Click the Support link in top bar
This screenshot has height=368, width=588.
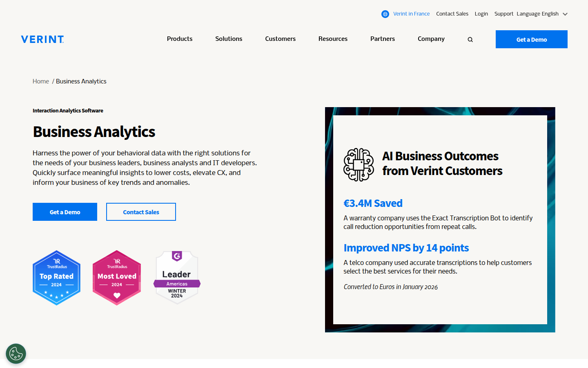point(503,14)
